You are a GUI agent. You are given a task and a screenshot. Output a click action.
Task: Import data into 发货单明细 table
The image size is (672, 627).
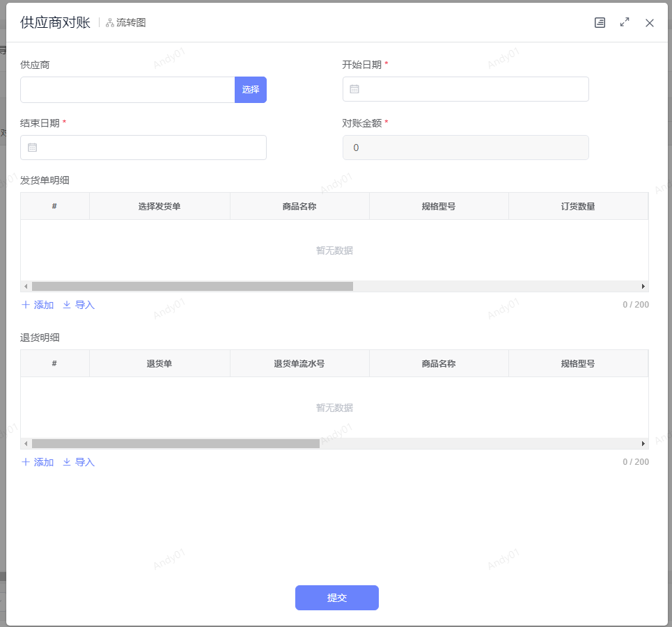click(x=79, y=305)
